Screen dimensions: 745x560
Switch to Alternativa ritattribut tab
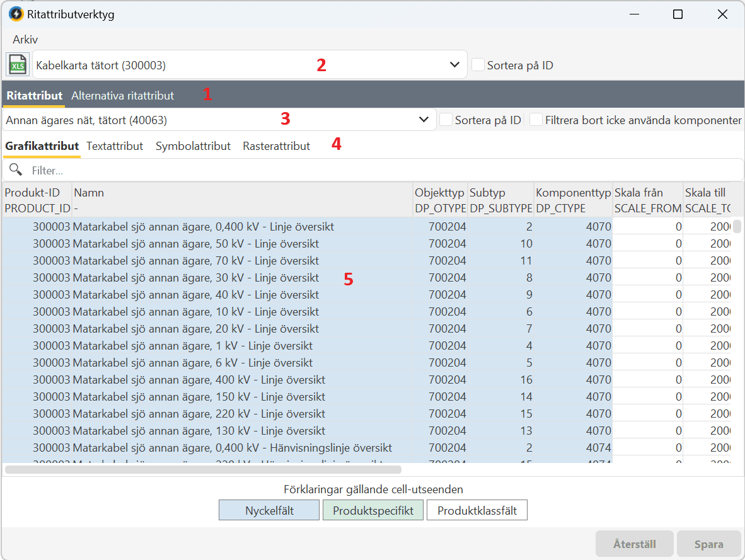click(x=122, y=96)
